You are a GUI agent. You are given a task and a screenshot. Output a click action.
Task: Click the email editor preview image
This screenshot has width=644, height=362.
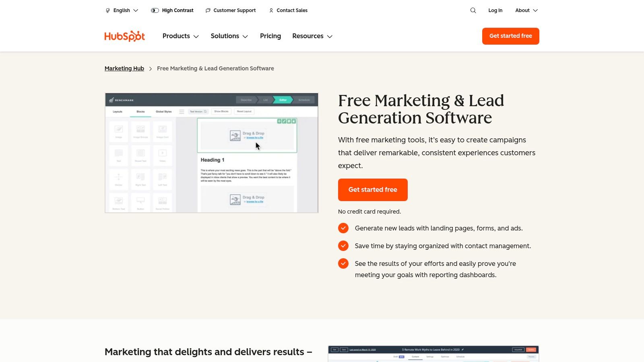[212, 153]
